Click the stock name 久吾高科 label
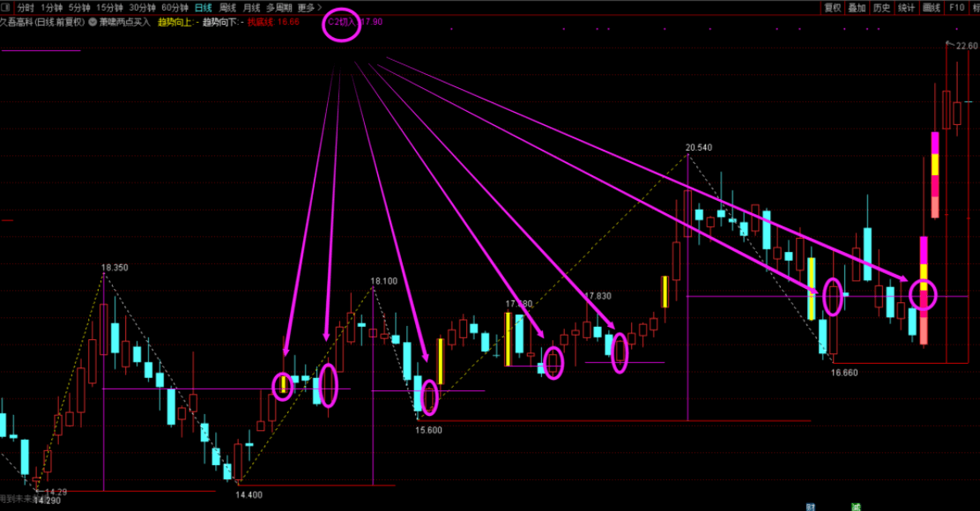This screenshot has width=980, height=511. 17,22
